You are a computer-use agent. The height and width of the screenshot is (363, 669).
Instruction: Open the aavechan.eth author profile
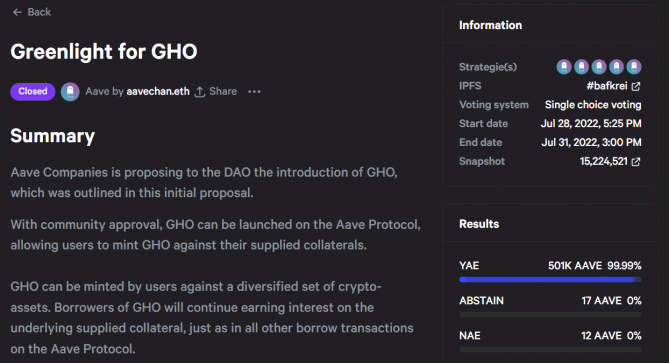158,91
